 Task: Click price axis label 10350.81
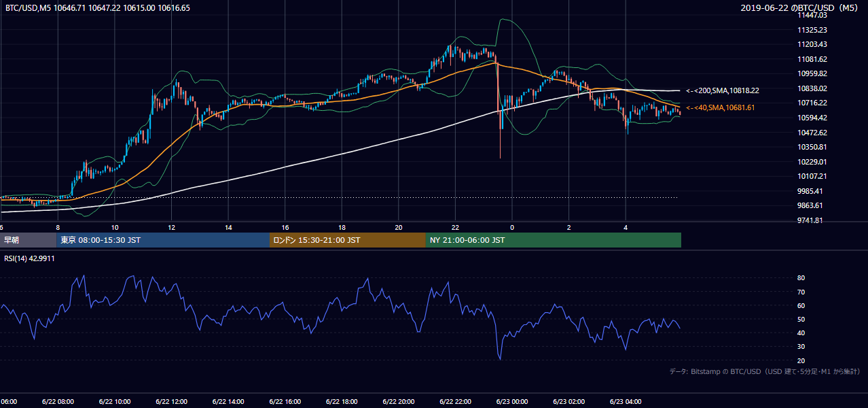[x=812, y=147]
